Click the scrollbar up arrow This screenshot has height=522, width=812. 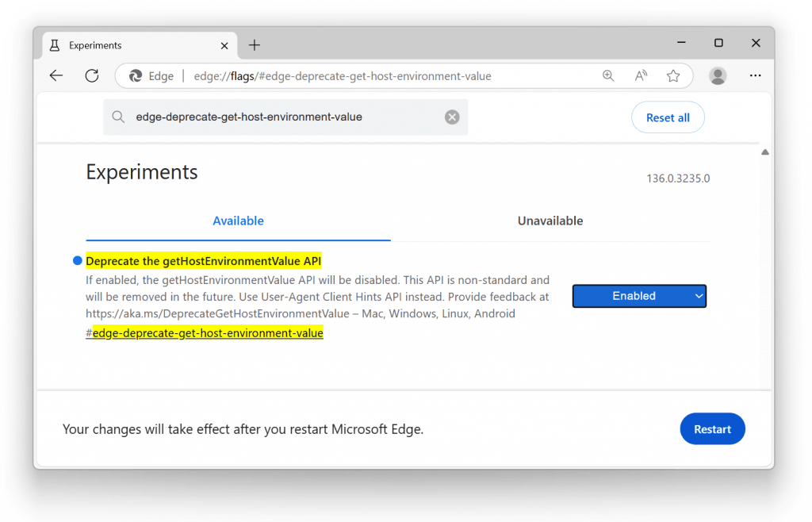764,152
